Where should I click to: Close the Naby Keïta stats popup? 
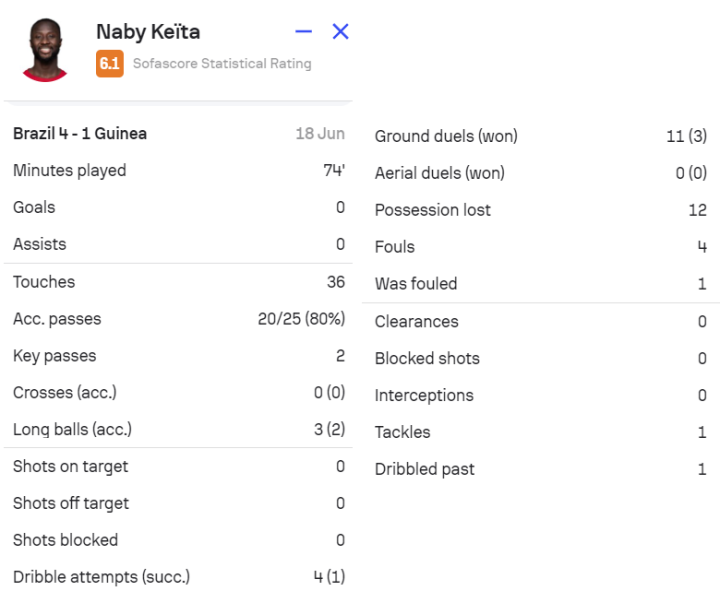340,32
